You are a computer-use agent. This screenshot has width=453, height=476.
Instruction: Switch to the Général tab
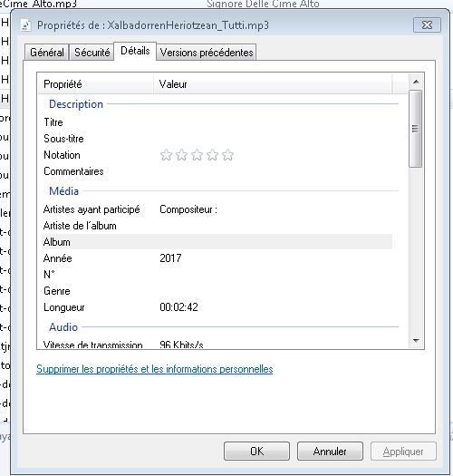pos(47,53)
